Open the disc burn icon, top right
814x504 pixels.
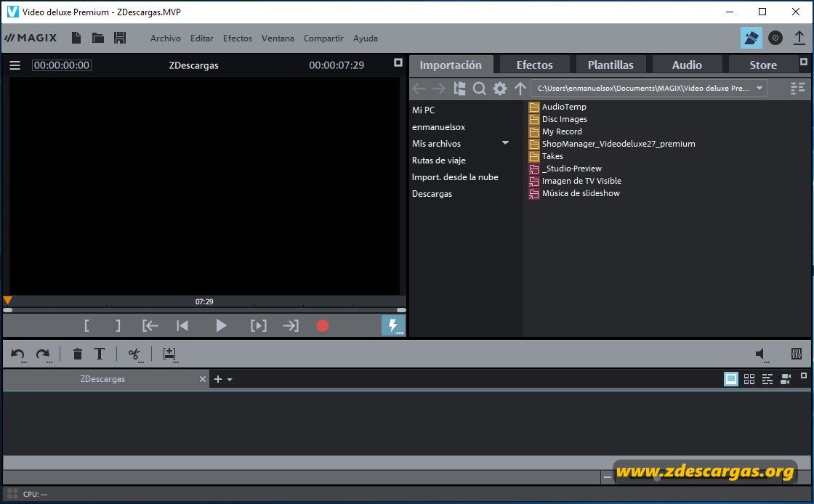point(775,38)
